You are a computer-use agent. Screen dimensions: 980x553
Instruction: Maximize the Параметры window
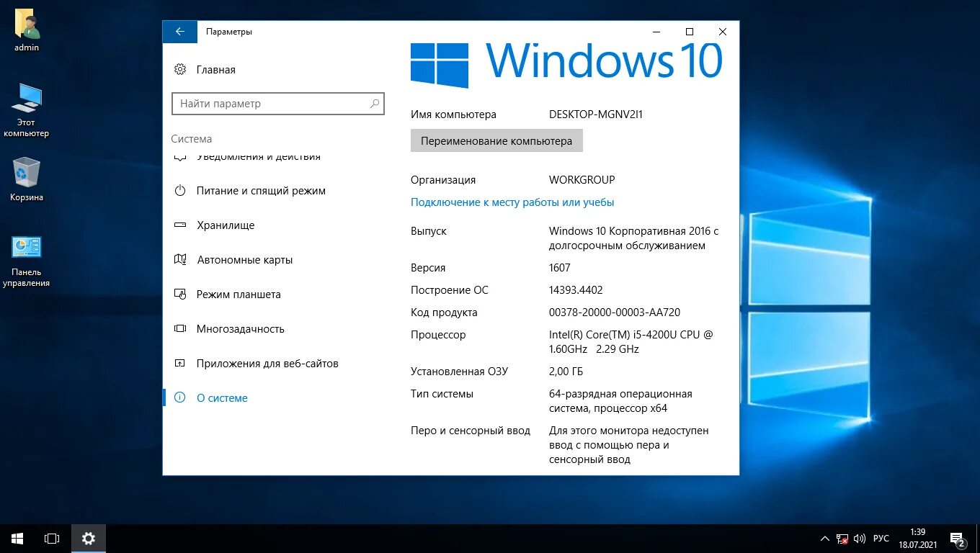[x=690, y=32]
